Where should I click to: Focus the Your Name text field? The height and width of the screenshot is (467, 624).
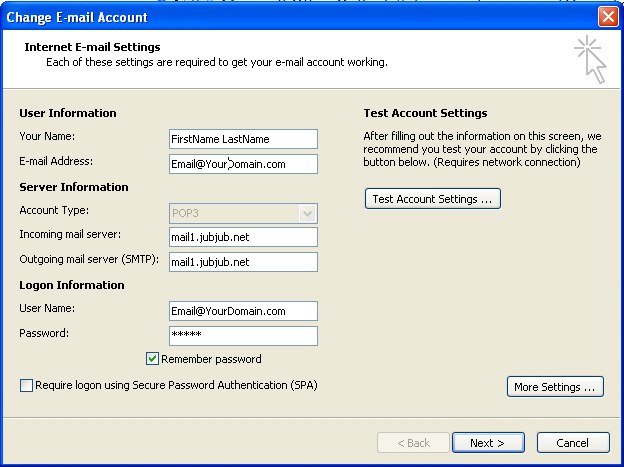[x=243, y=139]
